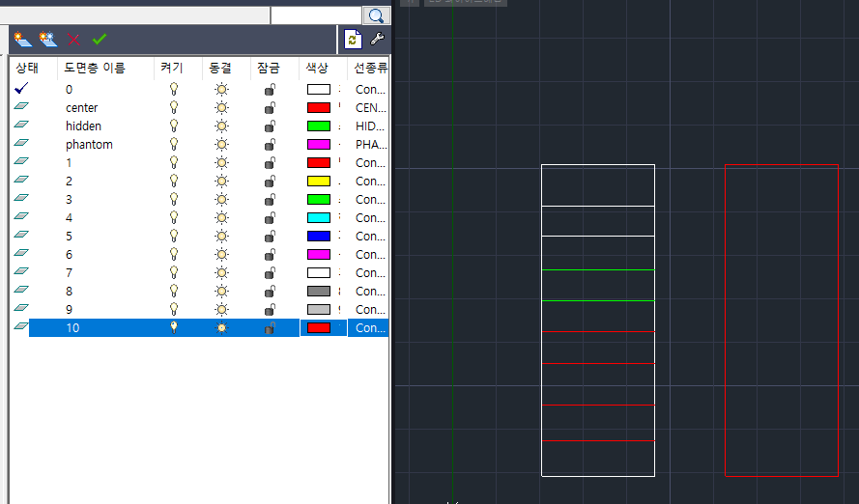
Task: Click the layer search input field
Action: [315, 15]
